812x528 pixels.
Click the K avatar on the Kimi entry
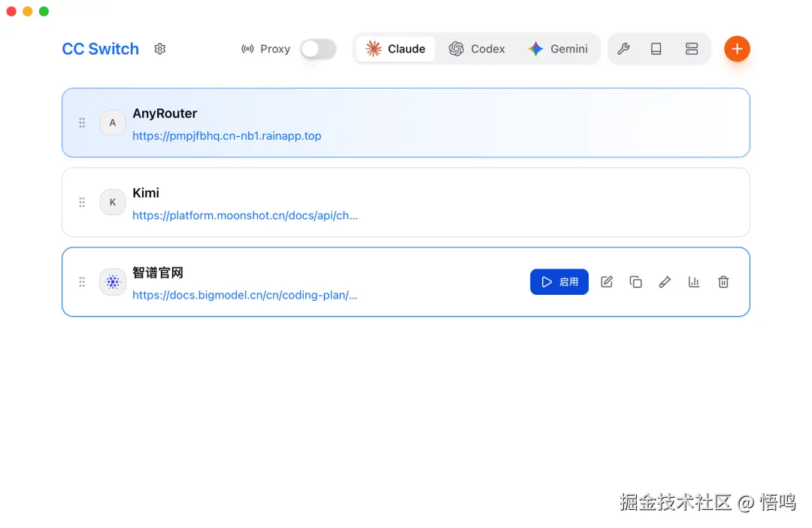click(112, 202)
